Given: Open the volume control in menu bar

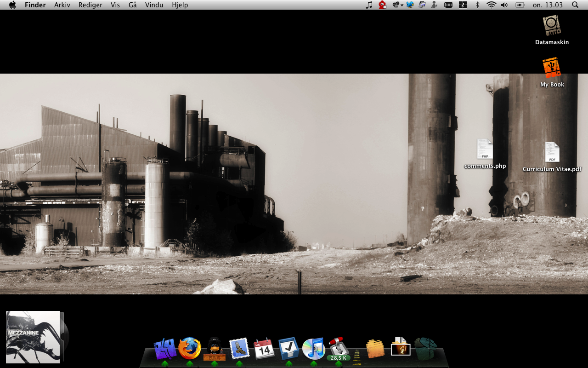Looking at the screenshot, I should (x=504, y=5).
